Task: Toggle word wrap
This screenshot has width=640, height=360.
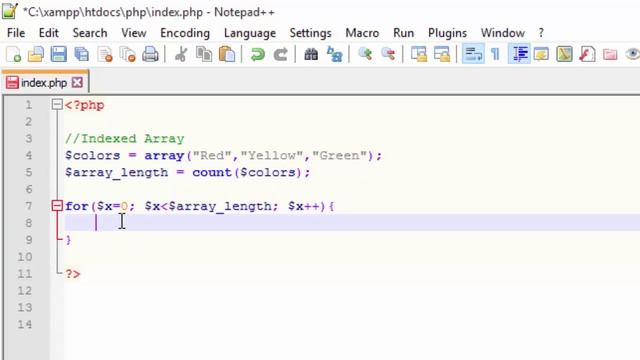Action: 473,54
